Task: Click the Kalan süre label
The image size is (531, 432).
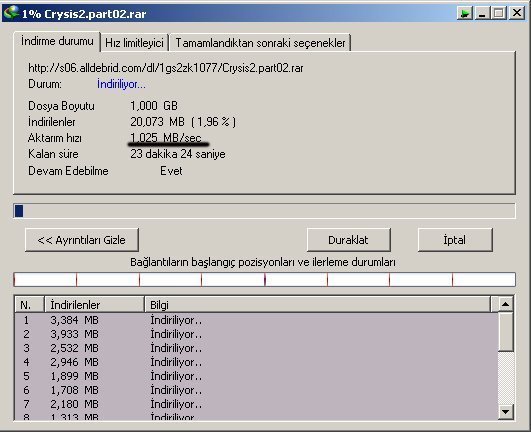Action: click(53, 154)
